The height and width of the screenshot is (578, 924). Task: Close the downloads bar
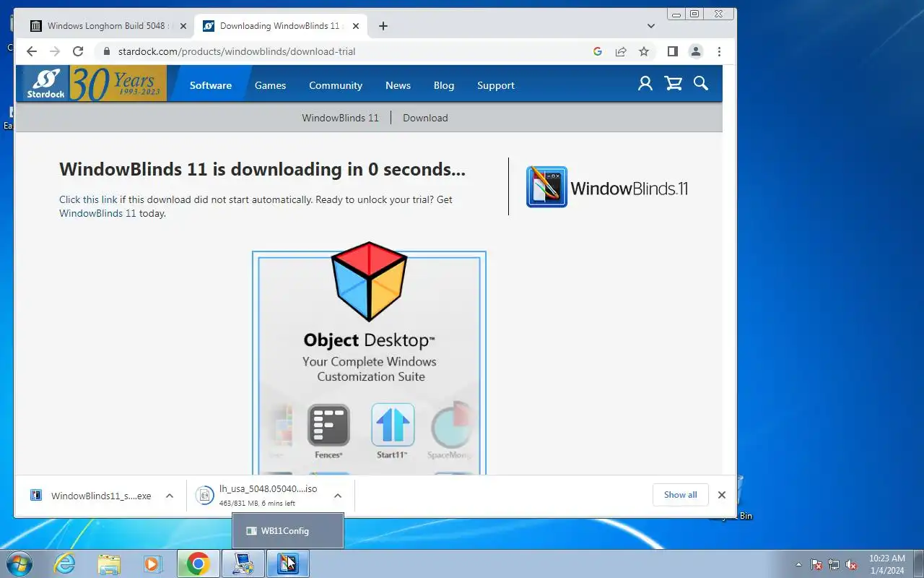(721, 495)
